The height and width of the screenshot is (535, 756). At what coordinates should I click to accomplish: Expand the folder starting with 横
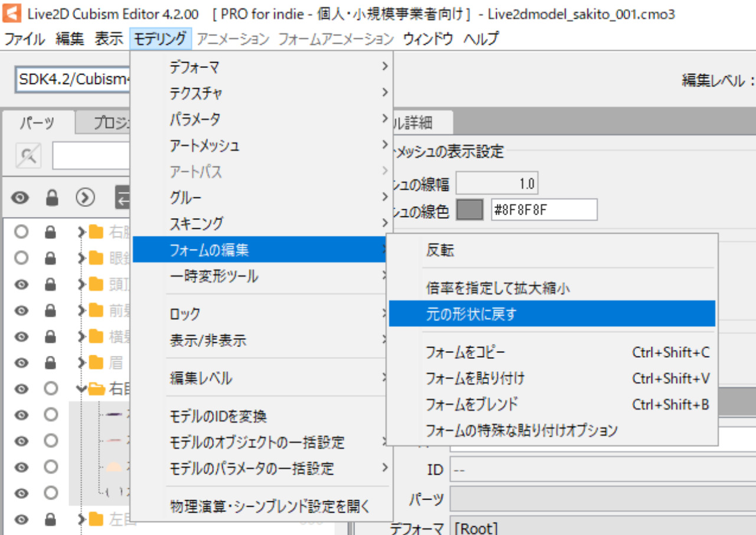point(82,336)
